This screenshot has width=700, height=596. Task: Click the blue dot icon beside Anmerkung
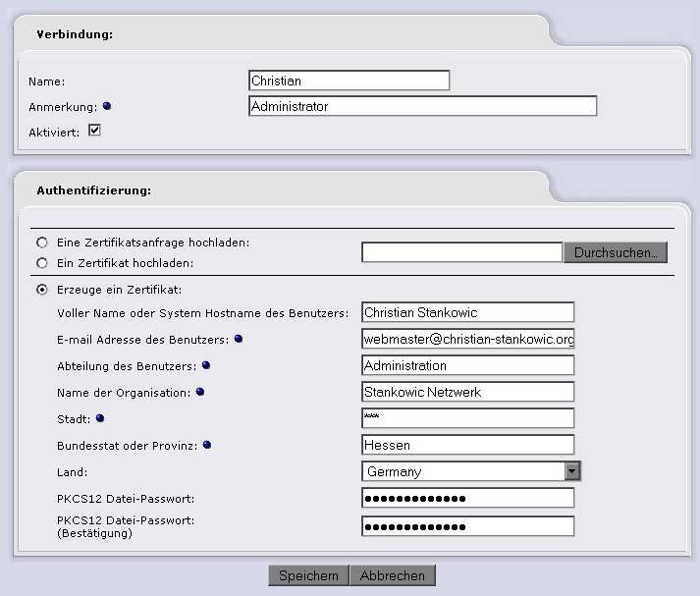(107, 106)
